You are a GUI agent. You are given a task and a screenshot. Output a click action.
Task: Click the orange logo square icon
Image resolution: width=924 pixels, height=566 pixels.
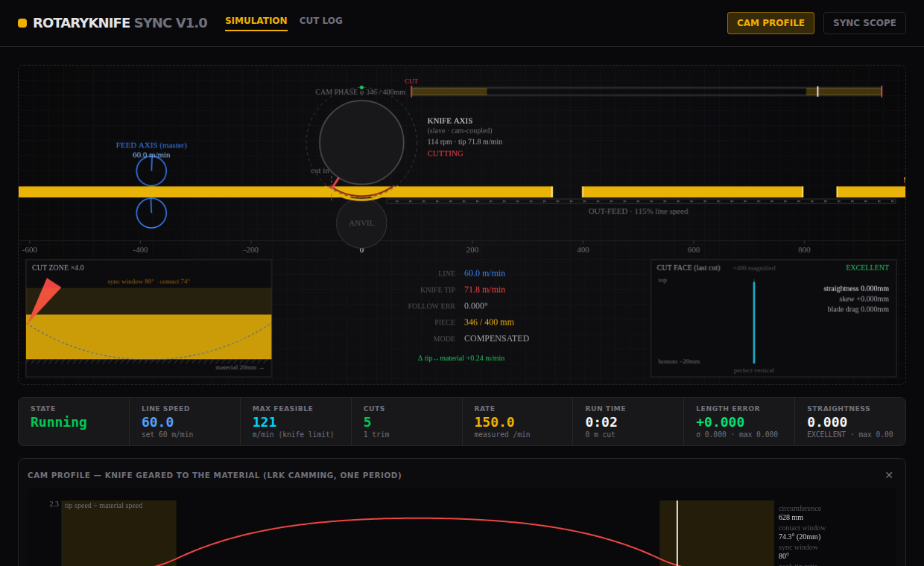coord(22,23)
